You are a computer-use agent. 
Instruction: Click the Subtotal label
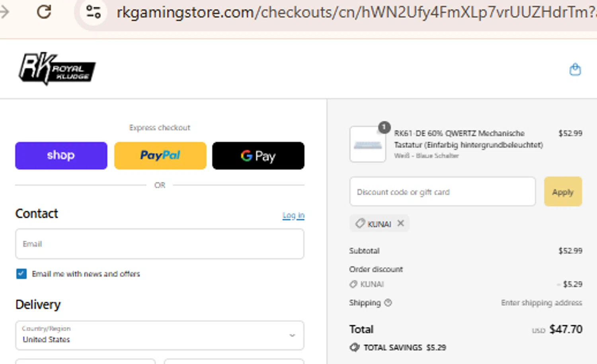[364, 251]
